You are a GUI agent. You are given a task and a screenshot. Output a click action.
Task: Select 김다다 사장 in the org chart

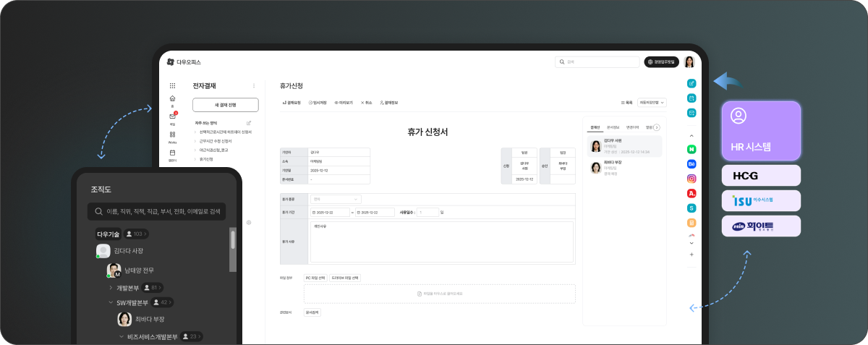click(x=120, y=251)
